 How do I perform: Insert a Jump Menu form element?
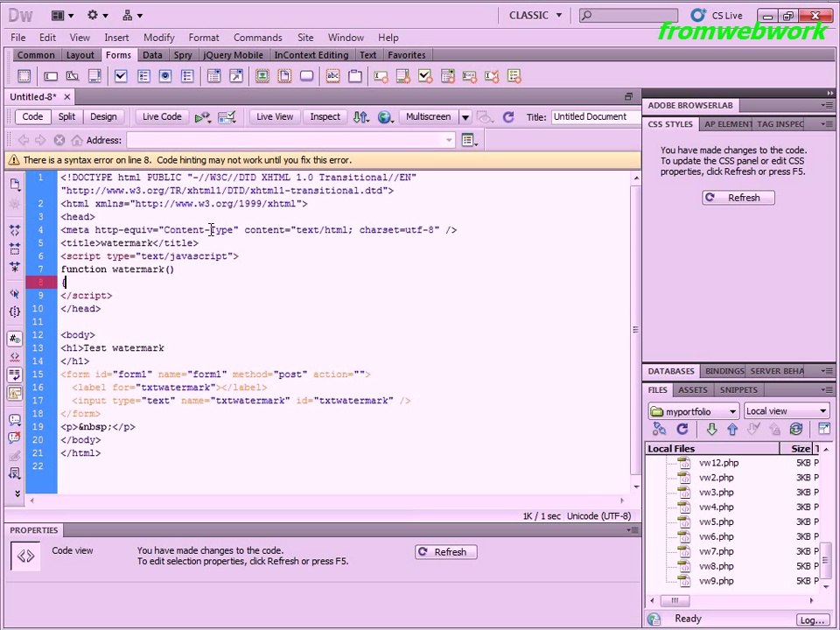tap(236, 76)
